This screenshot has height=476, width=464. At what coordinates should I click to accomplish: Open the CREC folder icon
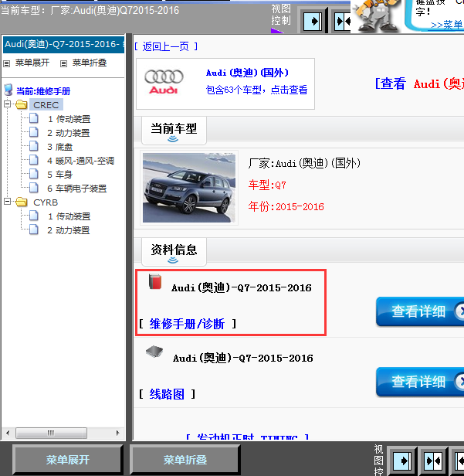click(x=22, y=105)
